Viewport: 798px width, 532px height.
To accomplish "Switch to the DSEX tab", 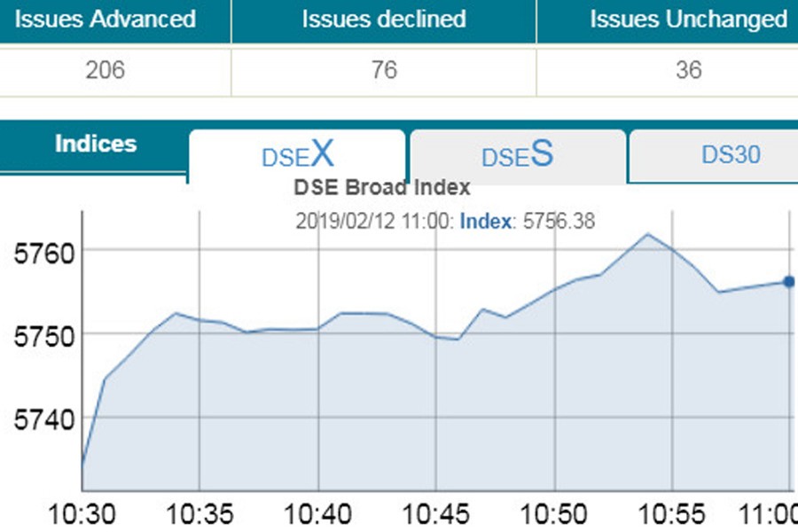I will 295,155.
